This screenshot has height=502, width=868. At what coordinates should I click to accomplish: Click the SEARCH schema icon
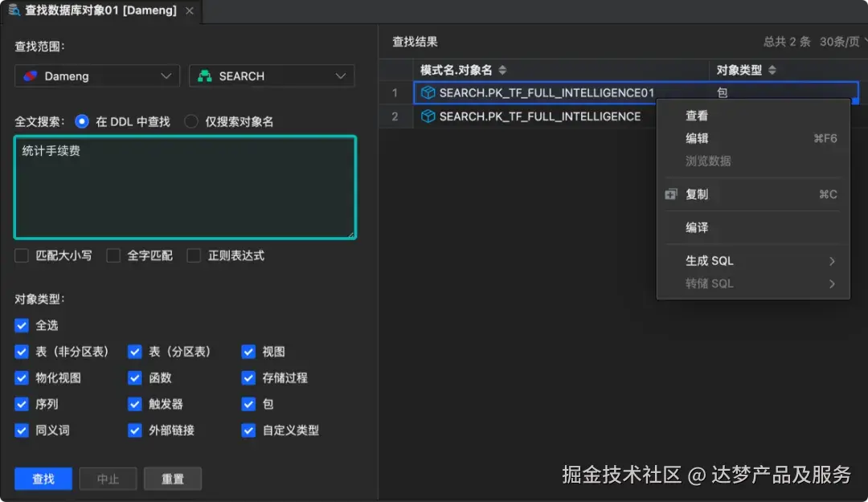click(205, 76)
